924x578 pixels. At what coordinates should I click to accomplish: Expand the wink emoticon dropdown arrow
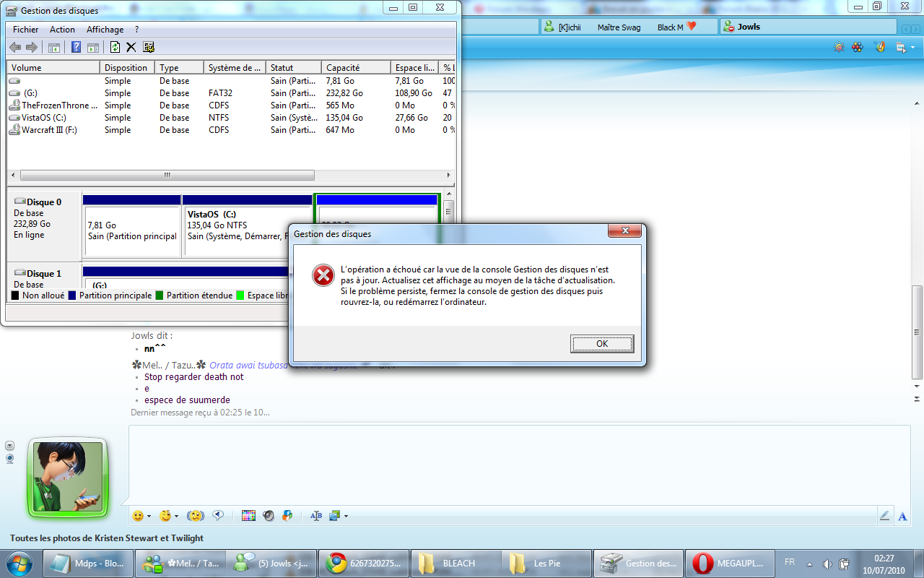pos(176,517)
